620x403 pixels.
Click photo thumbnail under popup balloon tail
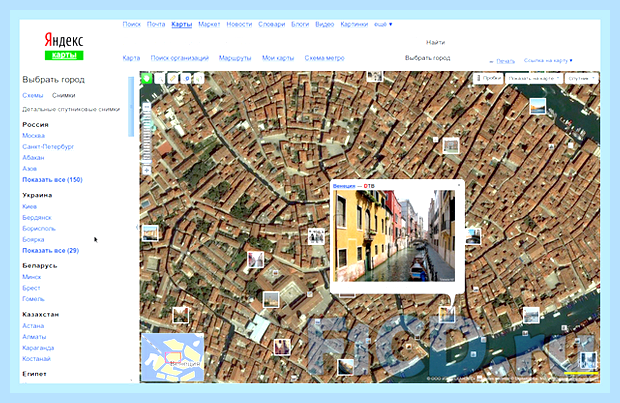coord(447,315)
